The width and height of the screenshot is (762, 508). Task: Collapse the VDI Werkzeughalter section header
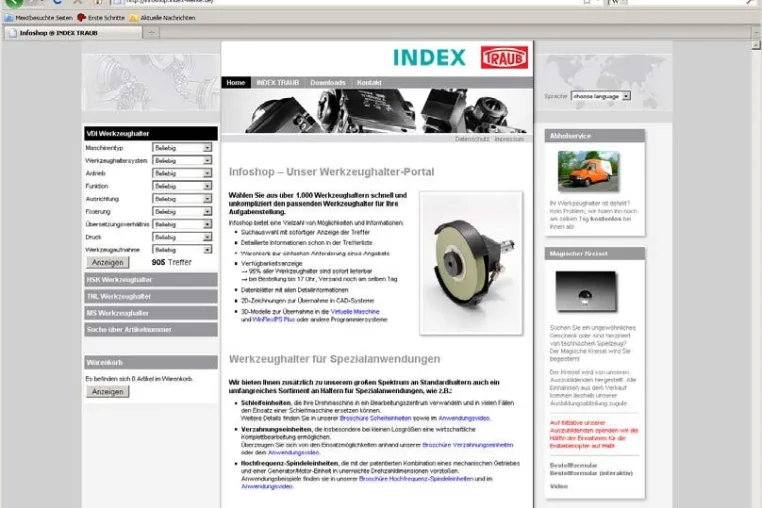click(x=151, y=133)
